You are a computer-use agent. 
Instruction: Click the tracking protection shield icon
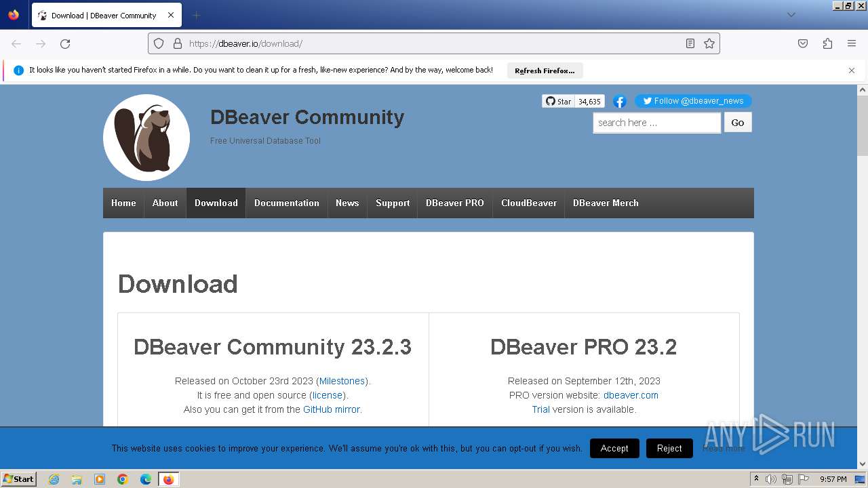click(159, 43)
